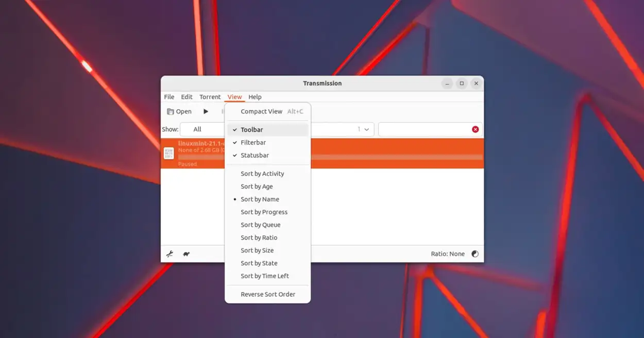Minimize the Transmission window

pos(447,83)
